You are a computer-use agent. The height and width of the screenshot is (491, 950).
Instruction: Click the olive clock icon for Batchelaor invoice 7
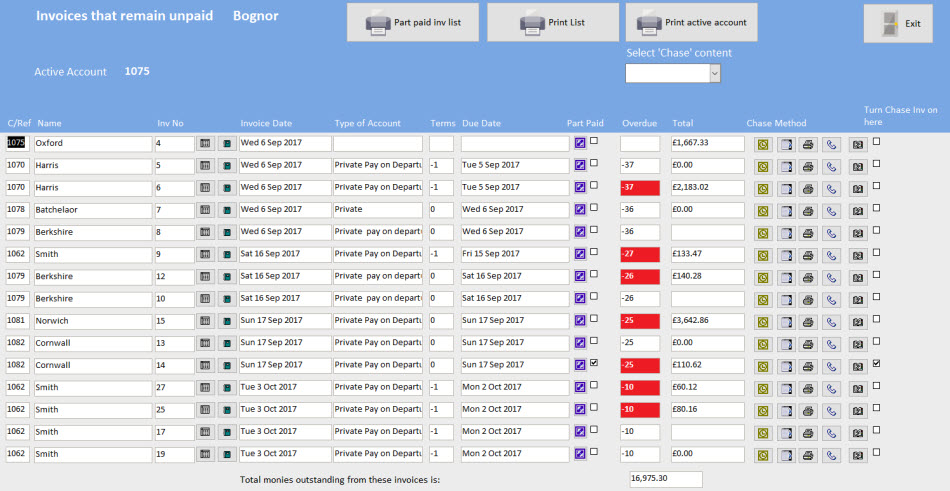coord(763,210)
